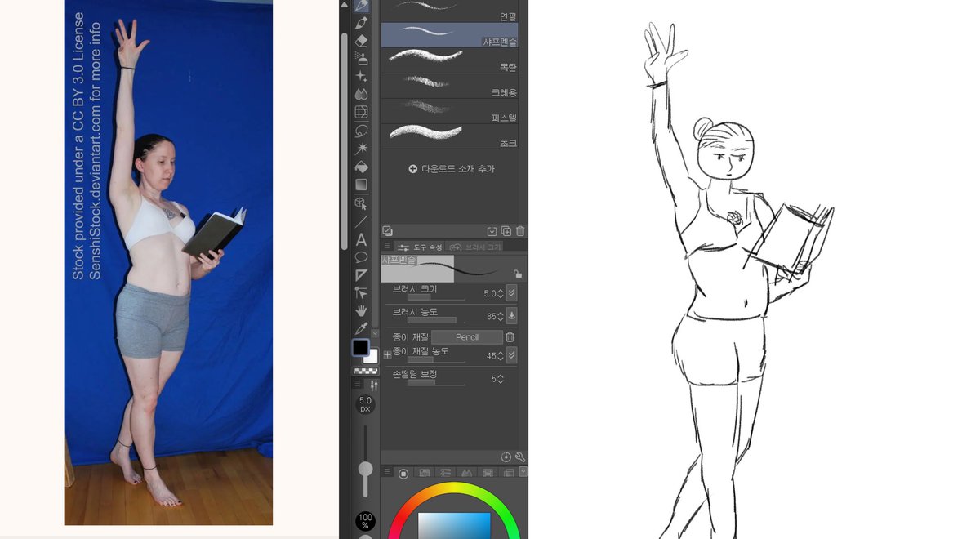Select the Eraser tool
980x539 pixels.
pos(361,40)
